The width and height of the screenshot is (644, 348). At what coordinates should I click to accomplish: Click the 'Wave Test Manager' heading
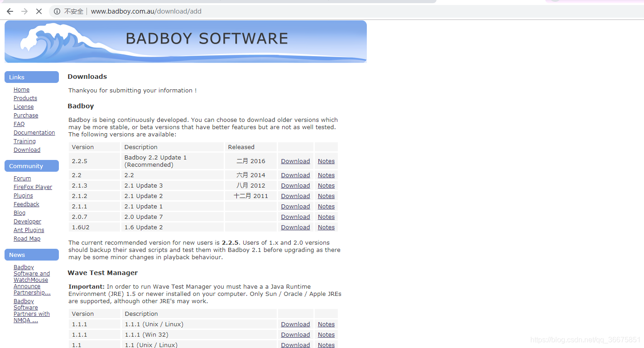click(103, 273)
